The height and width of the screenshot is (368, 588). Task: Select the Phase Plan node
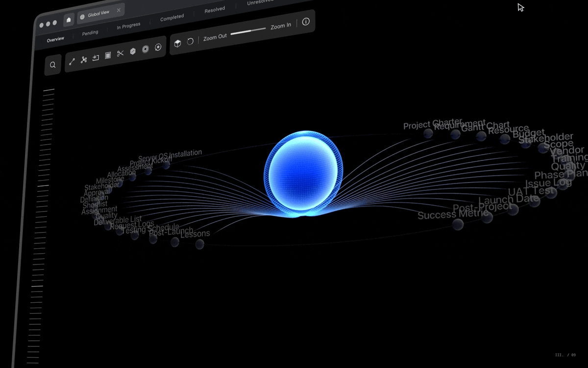pos(560,174)
